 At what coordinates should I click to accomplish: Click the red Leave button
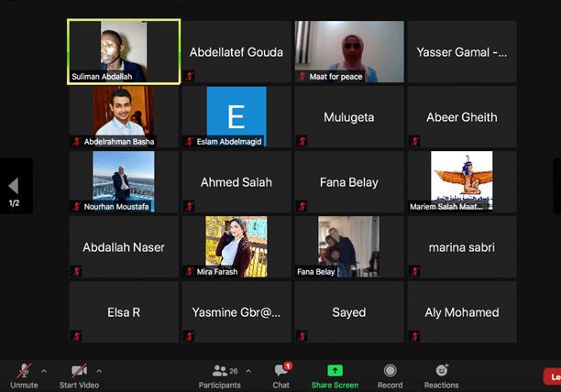pyautogui.click(x=552, y=376)
